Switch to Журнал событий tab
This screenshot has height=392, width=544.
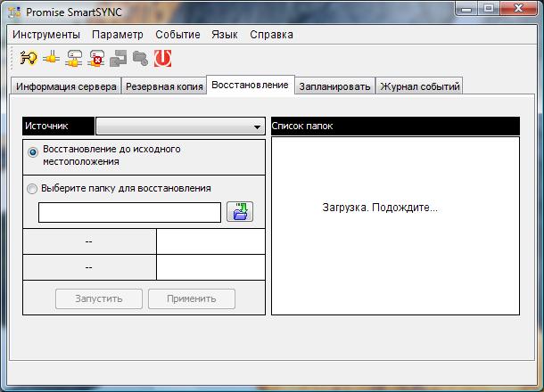coord(420,86)
